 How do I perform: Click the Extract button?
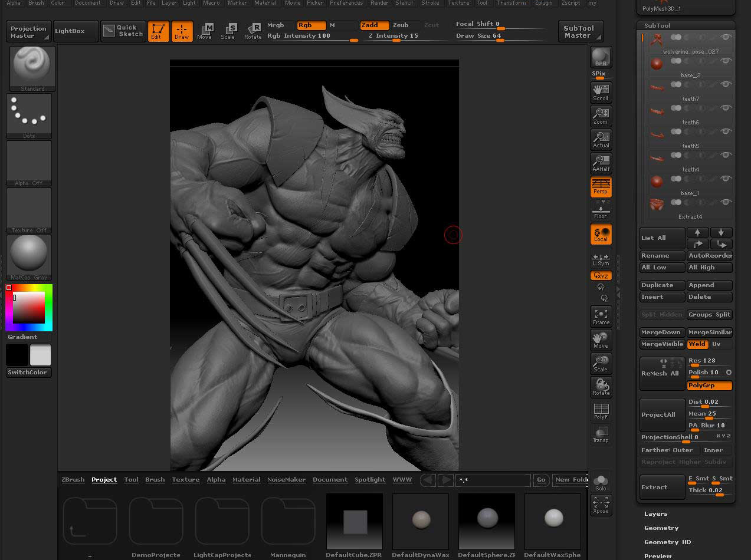[662, 487]
